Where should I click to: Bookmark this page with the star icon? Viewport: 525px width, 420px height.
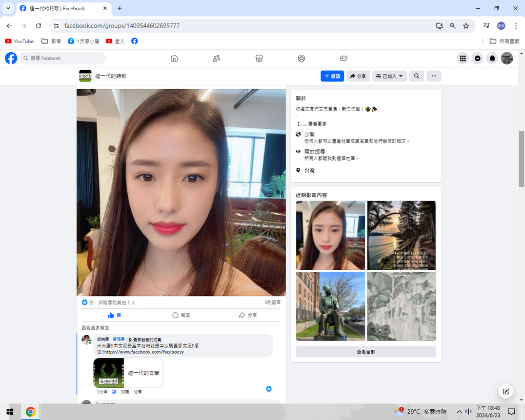click(x=466, y=26)
